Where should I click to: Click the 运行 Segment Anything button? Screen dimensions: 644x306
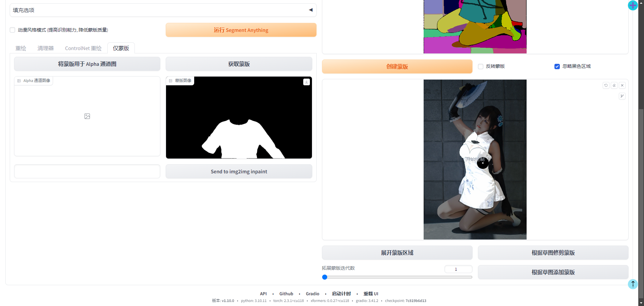click(241, 30)
